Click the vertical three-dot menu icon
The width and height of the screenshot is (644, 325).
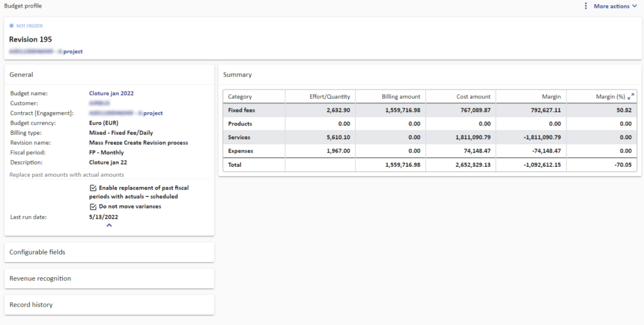click(x=586, y=6)
